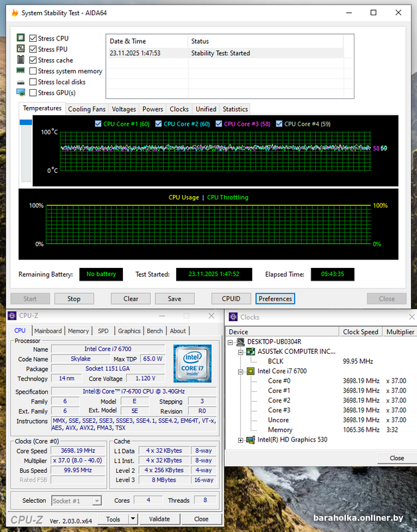Toggle CPU Core #1 graph checkbox
The height and width of the screenshot is (532, 417).
98,124
